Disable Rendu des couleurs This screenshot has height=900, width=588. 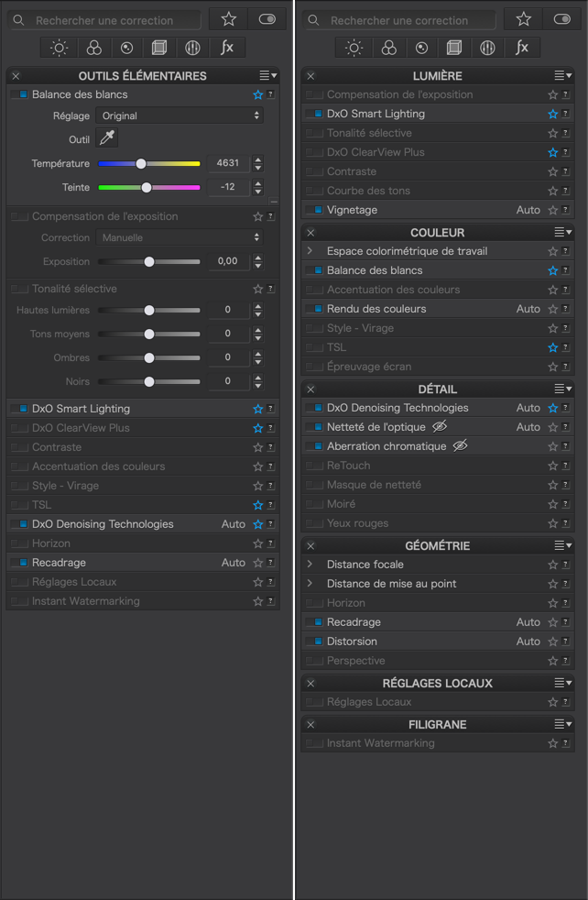pos(314,309)
